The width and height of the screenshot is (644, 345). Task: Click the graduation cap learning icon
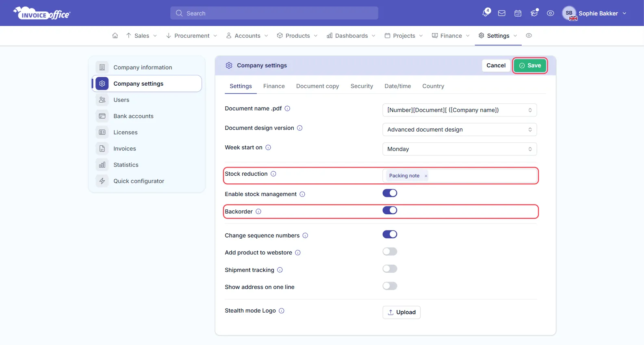tap(534, 13)
